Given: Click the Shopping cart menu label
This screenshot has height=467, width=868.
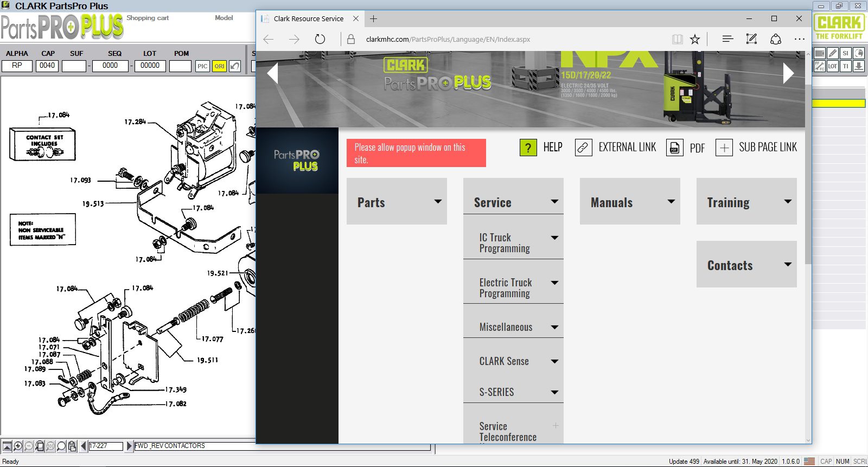Looking at the screenshot, I should [148, 18].
